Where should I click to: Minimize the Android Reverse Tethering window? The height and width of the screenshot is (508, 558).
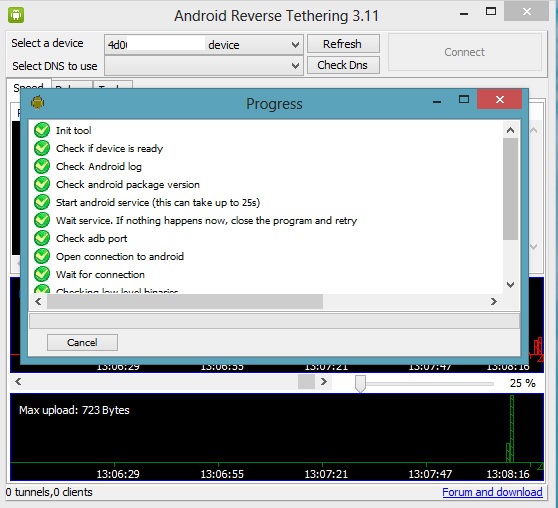coord(464,14)
